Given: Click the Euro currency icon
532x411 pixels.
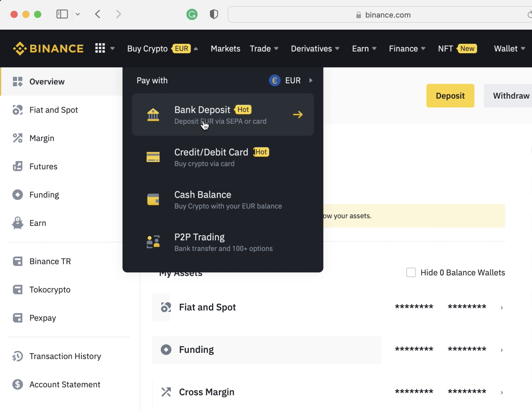Looking at the screenshot, I should (x=275, y=80).
